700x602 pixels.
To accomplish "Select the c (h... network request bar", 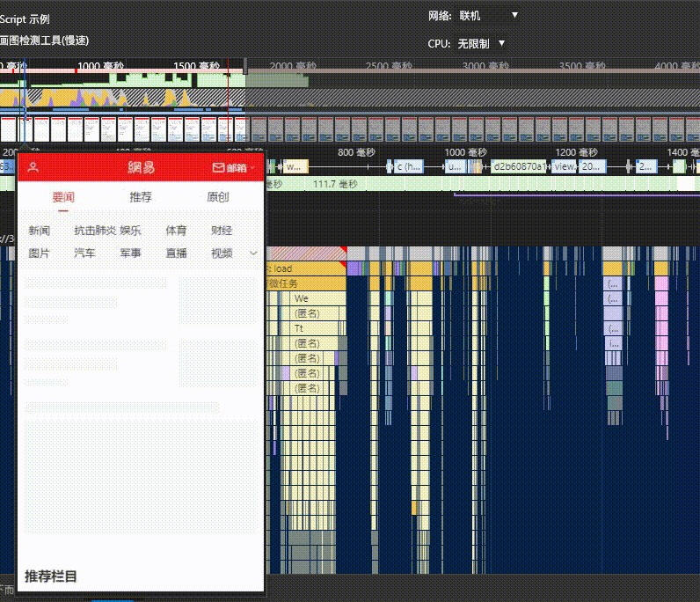I will [x=409, y=166].
